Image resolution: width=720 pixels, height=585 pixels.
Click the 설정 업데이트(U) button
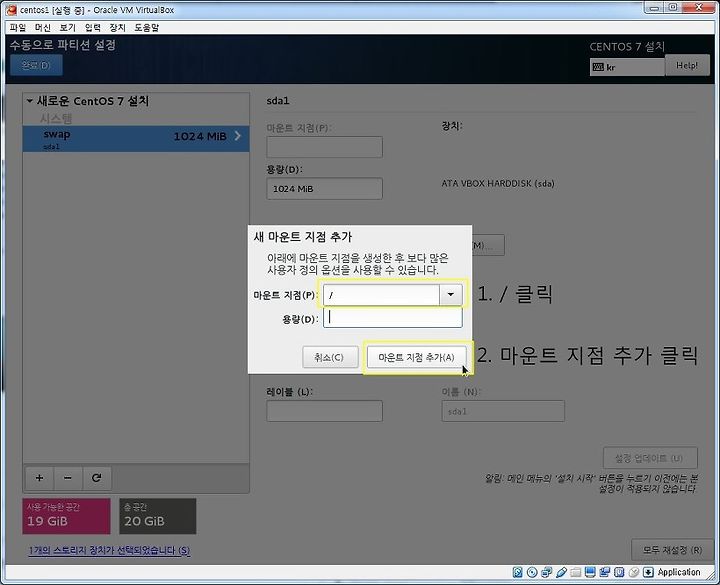(650, 458)
